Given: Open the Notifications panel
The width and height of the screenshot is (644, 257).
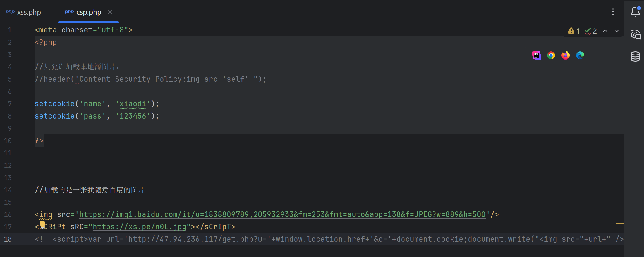Looking at the screenshot, I should [x=635, y=12].
